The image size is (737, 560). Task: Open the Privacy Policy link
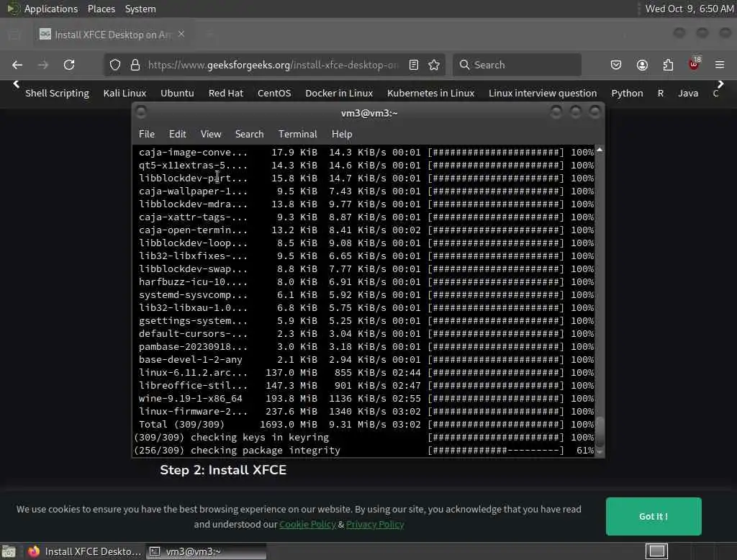375,524
